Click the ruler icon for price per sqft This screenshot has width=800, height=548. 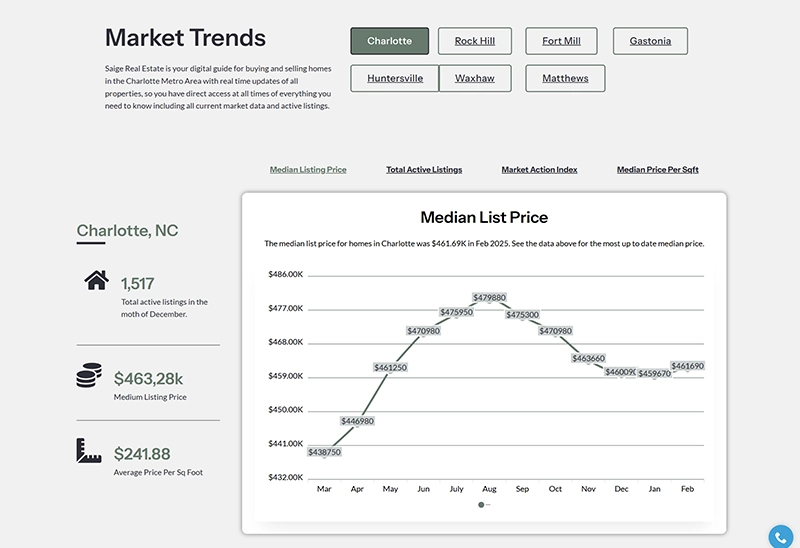point(89,451)
